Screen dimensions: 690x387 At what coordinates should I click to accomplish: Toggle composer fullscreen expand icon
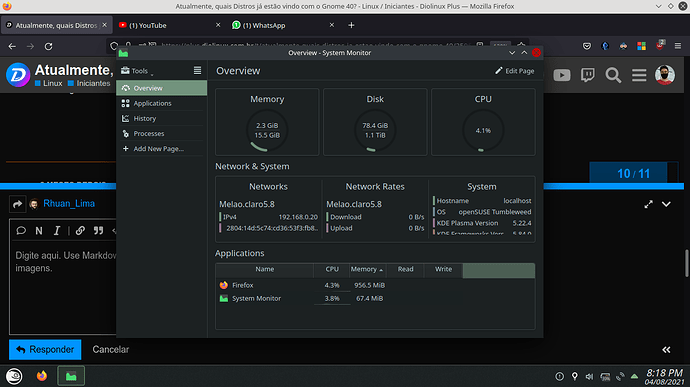point(648,204)
